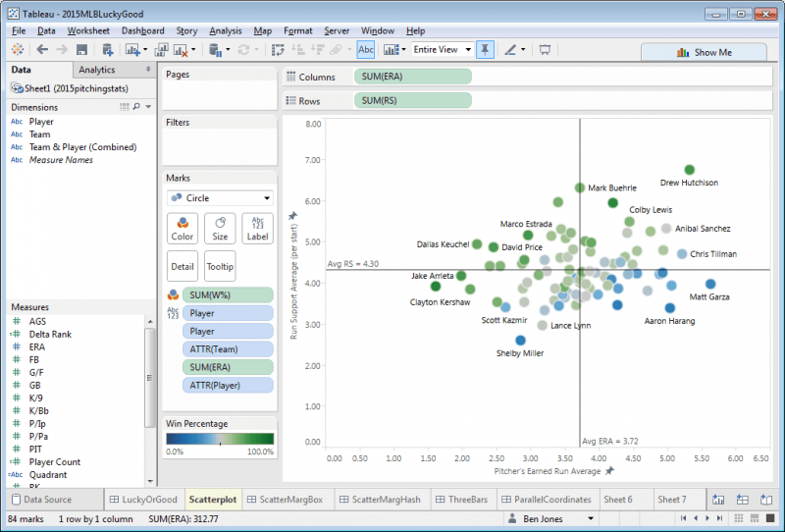
Task: Open the Worksheet menu
Action: [88, 30]
